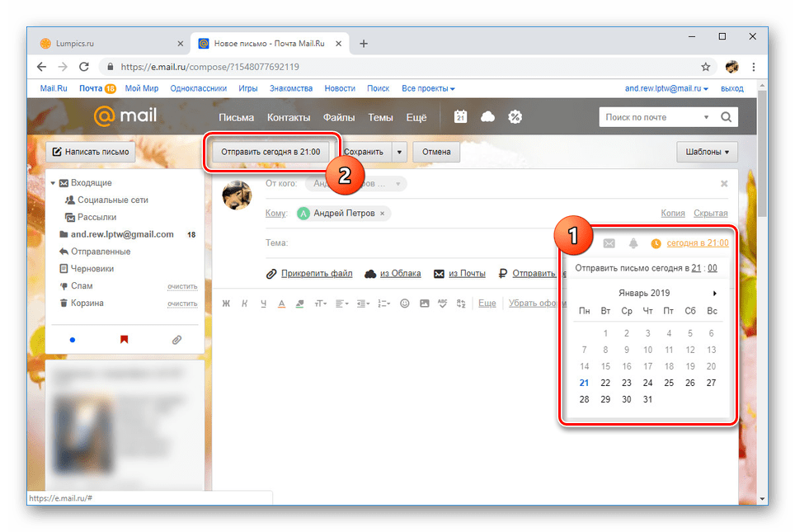Open the Шаблоны dropdown
Screen dimensions: 795x532
[x=707, y=152]
